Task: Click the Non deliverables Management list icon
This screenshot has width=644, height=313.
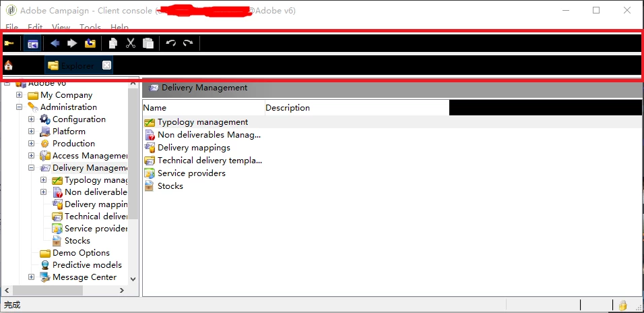Action: [x=150, y=135]
